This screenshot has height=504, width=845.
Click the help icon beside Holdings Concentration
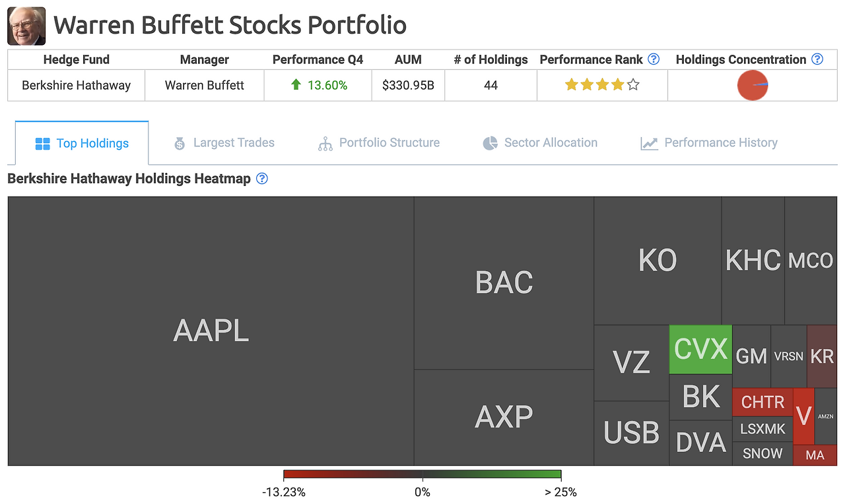pyautogui.click(x=817, y=59)
